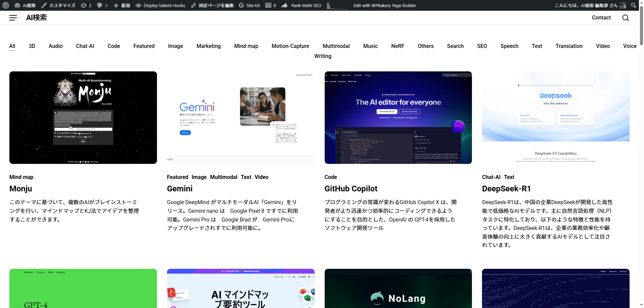Image resolution: width=644 pixels, height=308 pixels.
Task: Click Featured tag on Gemini card
Action: [x=177, y=177]
